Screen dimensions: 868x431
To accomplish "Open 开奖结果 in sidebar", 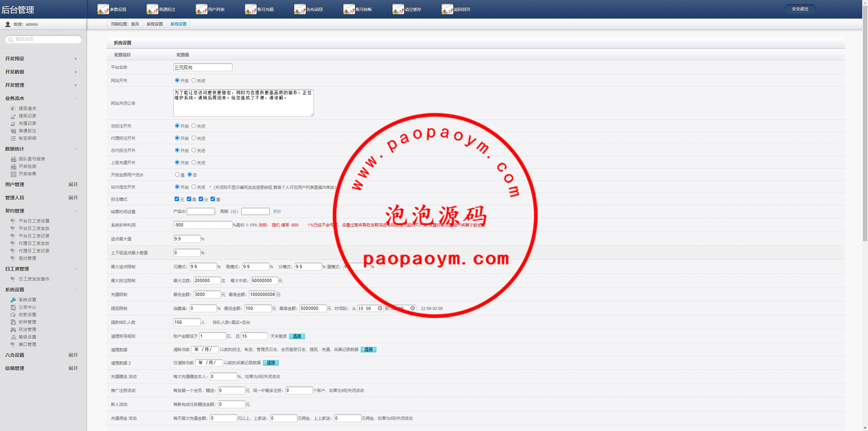I will pos(27,174).
